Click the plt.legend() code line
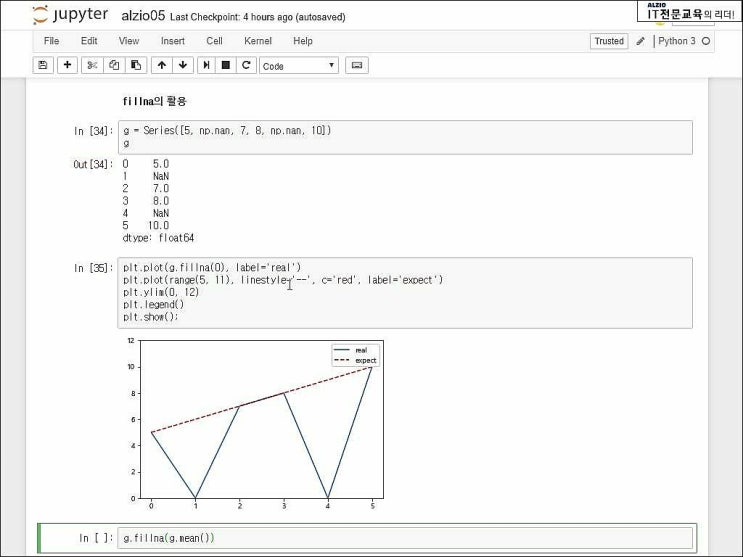This screenshot has width=743, height=557. click(x=154, y=305)
